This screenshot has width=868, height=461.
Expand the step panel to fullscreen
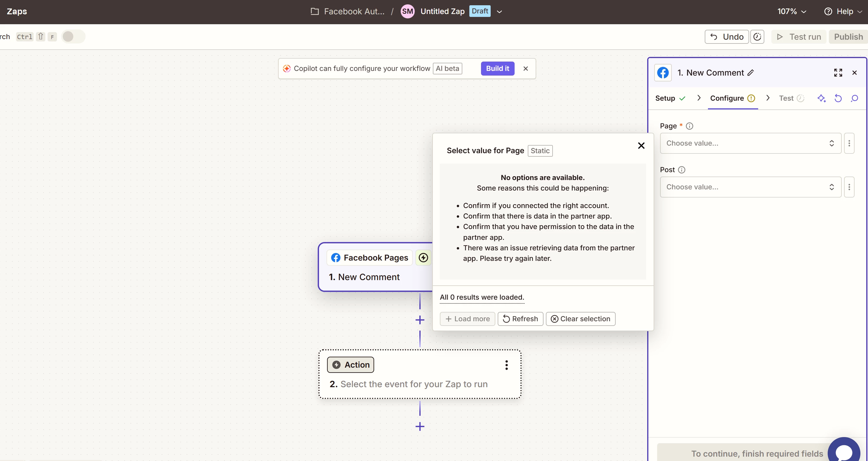pyautogui.click(x=838, y=73)
